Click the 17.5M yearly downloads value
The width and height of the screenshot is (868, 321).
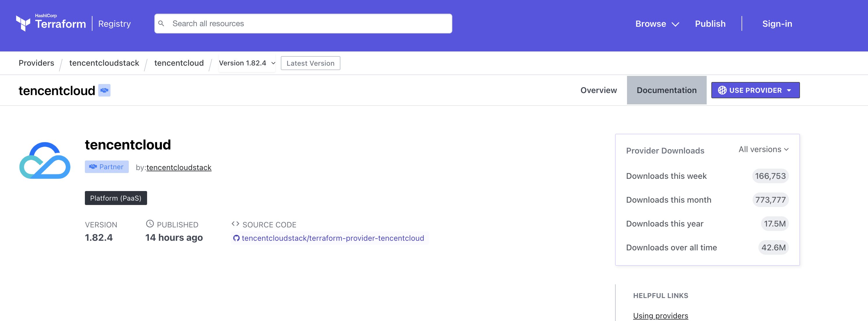(774, 224)
